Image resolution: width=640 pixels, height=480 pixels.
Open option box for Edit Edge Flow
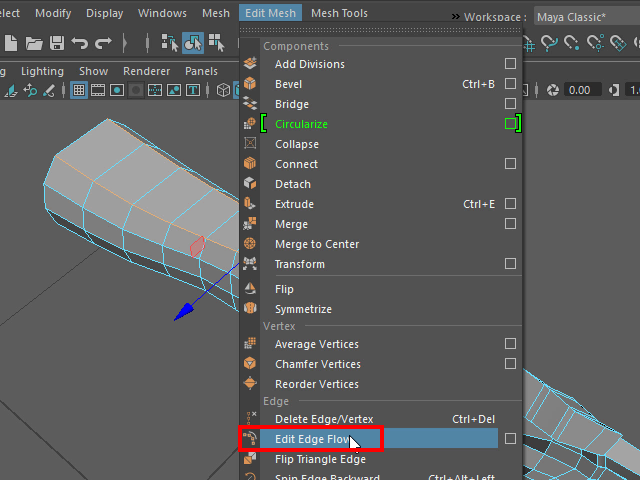pyautogui.click(x=510, y=439)
